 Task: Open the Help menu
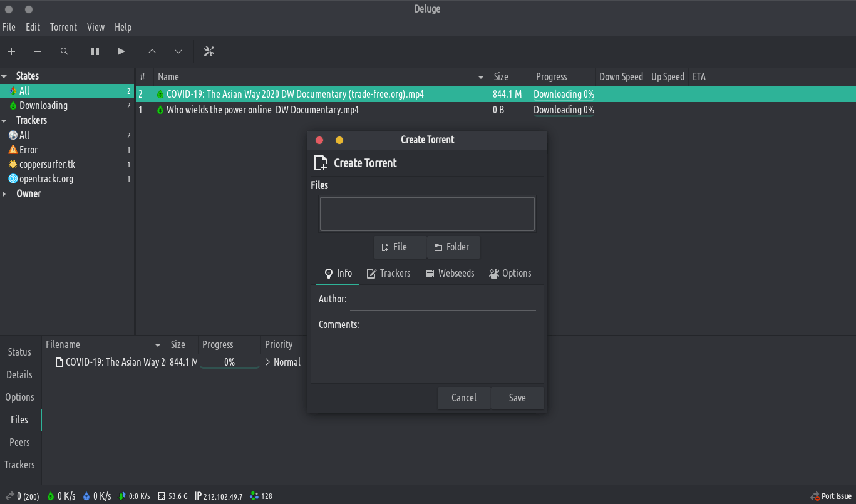tap(123, 27)
